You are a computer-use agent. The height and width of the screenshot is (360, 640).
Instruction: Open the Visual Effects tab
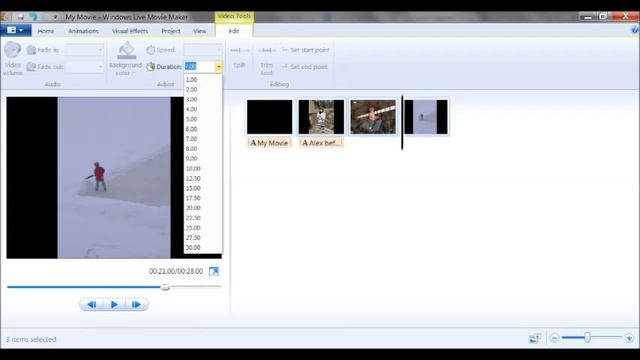[x=130, y=31]
